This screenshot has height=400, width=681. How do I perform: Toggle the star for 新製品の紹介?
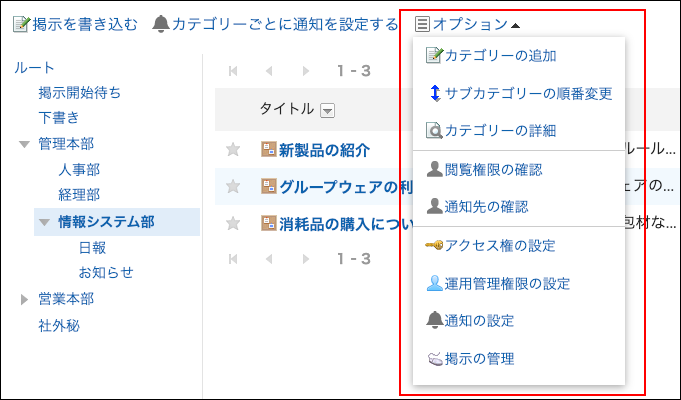tap(233, 150)
